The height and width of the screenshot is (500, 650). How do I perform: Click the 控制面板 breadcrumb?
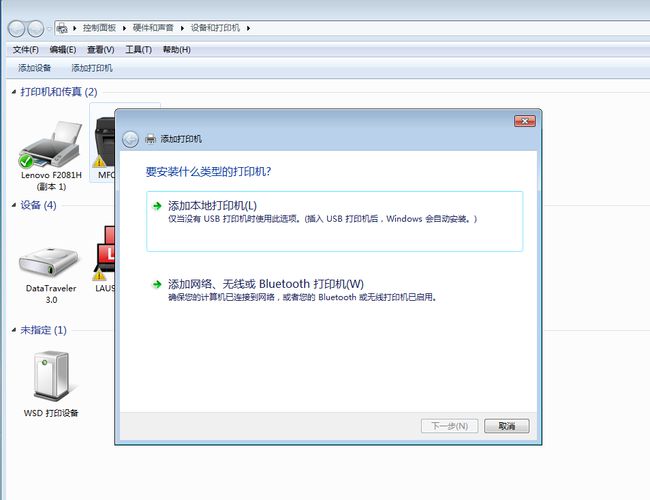tap(99, 28)
